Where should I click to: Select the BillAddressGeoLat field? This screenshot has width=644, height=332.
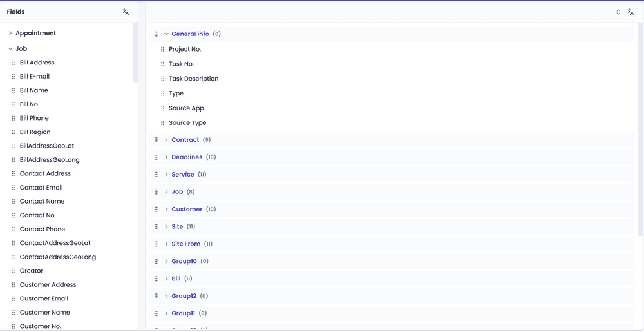[x=47, y=146]
